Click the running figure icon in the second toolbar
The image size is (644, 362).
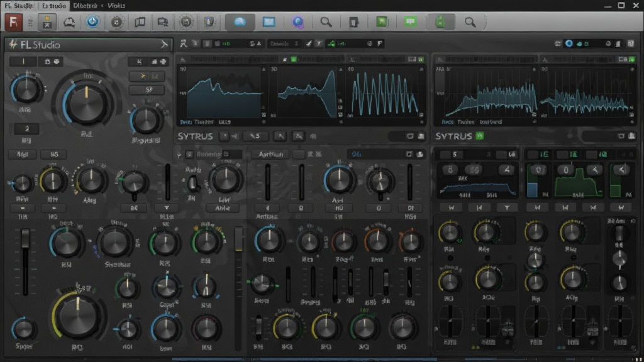(184, 43)
